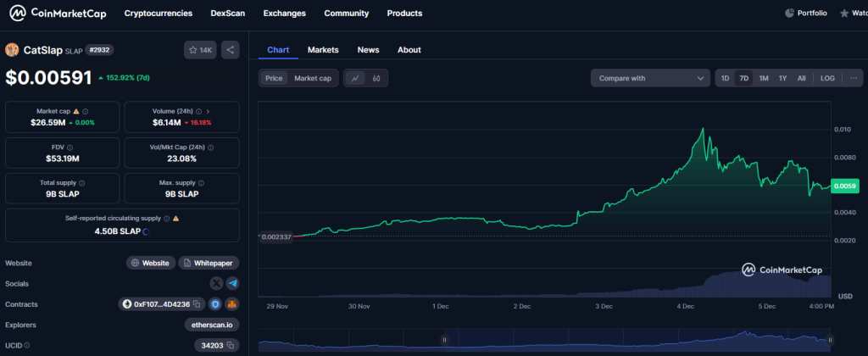868x356 pixels.
Task: Click the 0.002337 starting price label
Action: 276,237
